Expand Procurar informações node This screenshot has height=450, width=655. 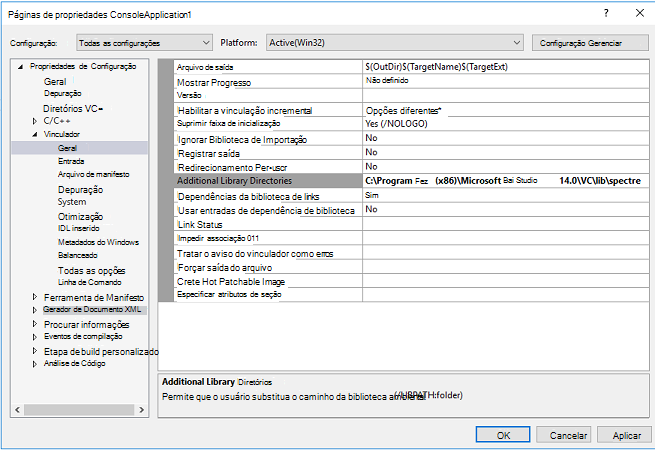click(35, 324)
